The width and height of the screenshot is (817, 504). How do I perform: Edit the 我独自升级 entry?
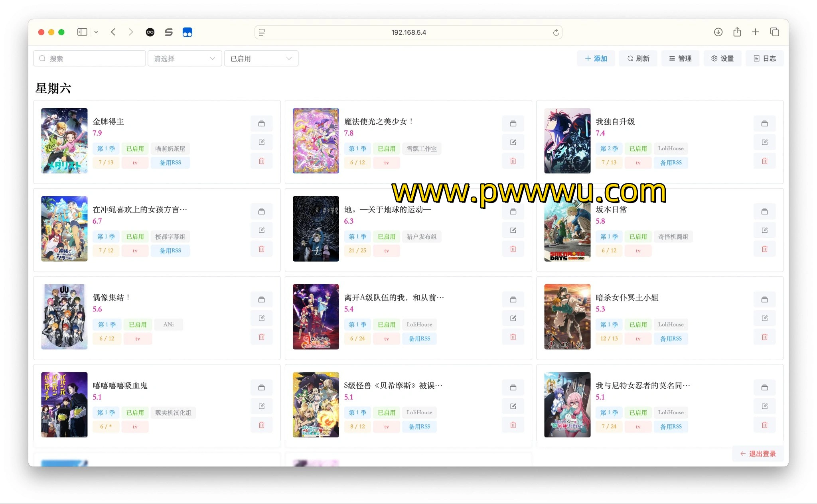pyautogui.click(x=764, y=142)
